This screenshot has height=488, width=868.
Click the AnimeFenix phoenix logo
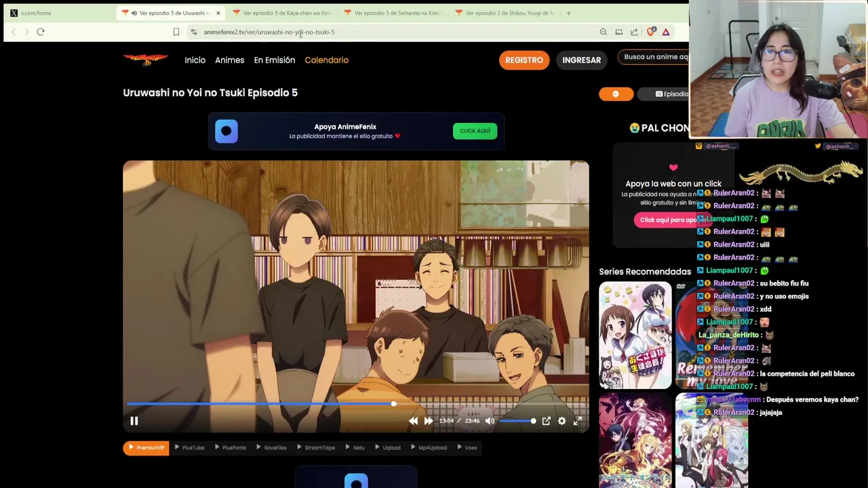click(x=146, y=60)
